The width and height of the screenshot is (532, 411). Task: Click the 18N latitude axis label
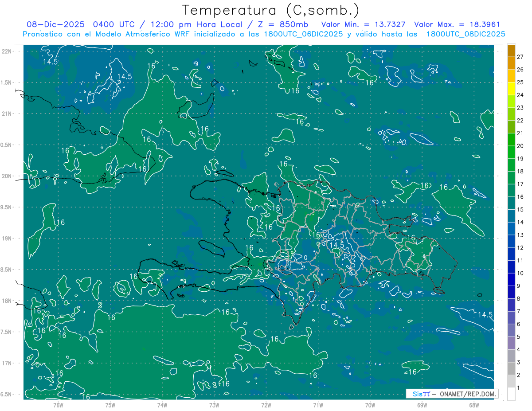click(7, 301)
